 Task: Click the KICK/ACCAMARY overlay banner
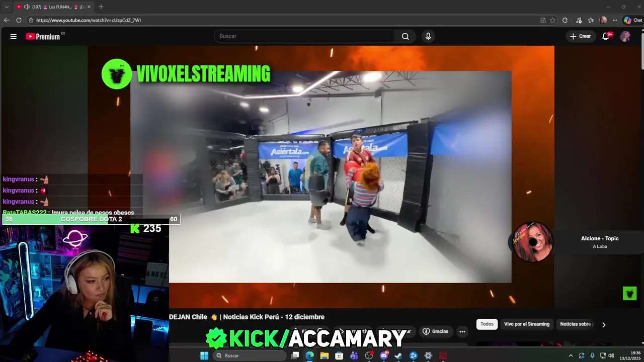[x=306, y=338]
